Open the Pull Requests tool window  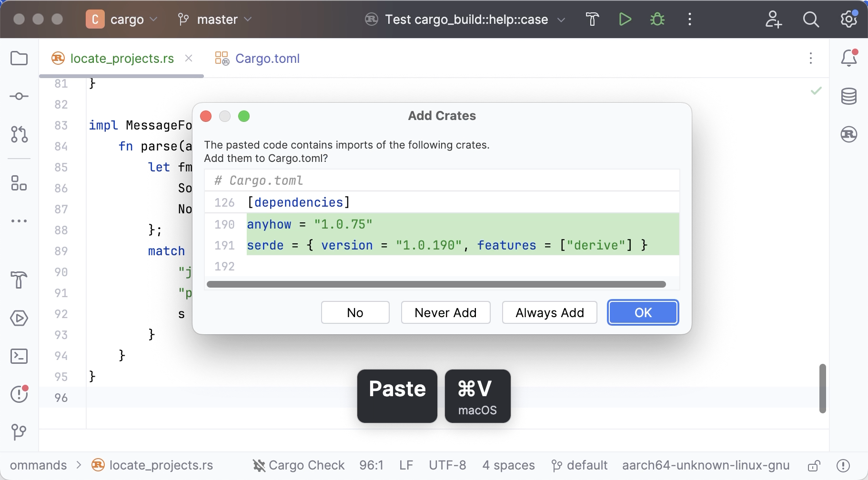pos(19,134)
